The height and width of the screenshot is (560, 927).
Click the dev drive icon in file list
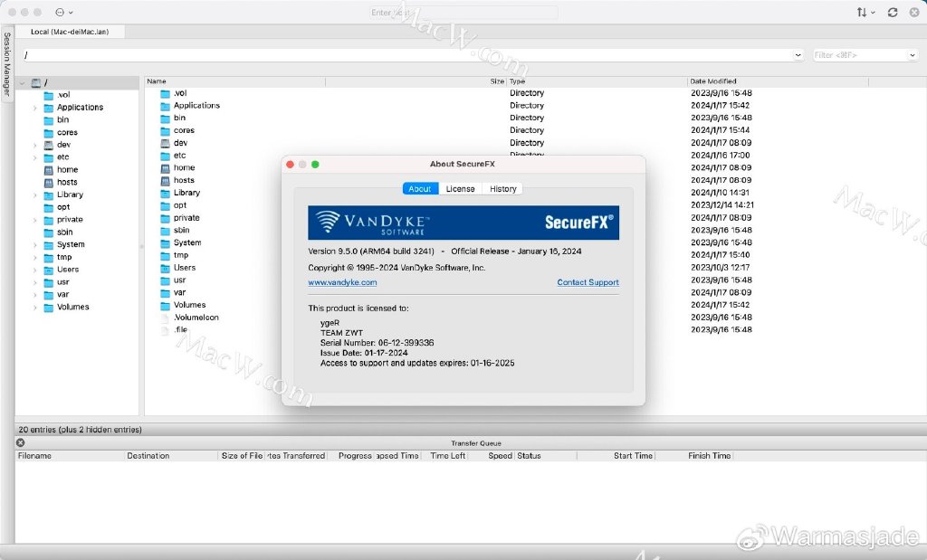[x=166, y=143]
